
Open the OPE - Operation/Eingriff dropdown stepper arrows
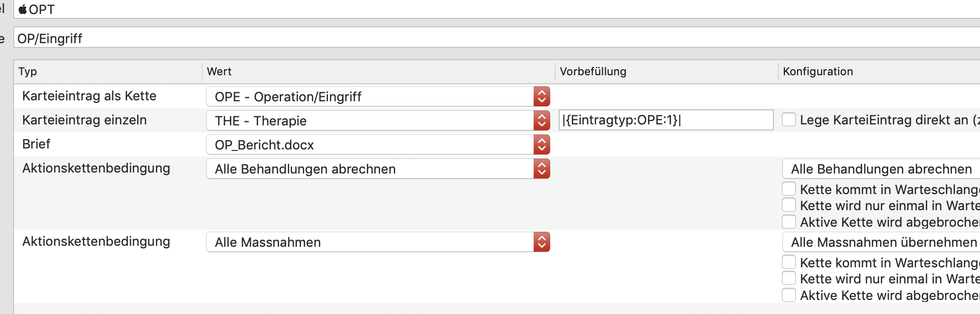(x=542, y=96)
